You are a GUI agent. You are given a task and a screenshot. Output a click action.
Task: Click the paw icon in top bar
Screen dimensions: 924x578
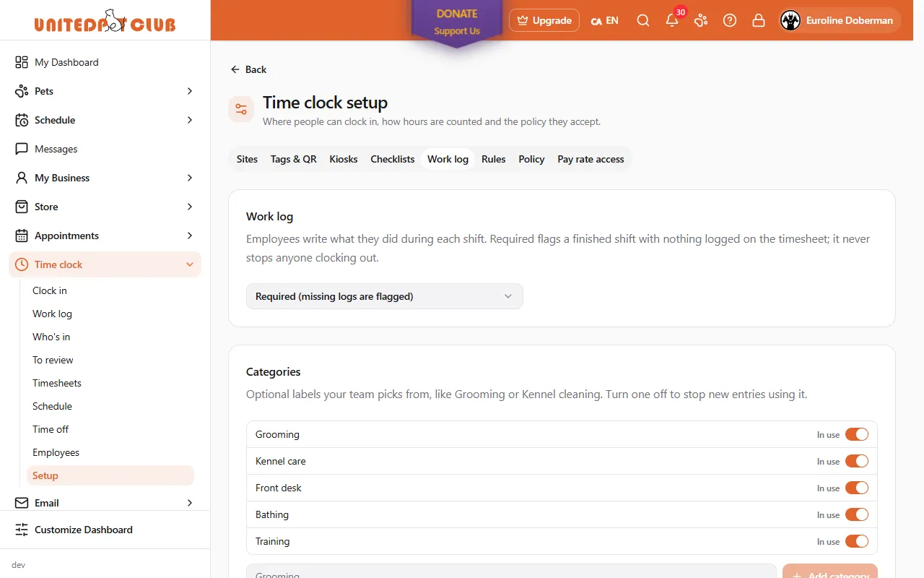701,20
